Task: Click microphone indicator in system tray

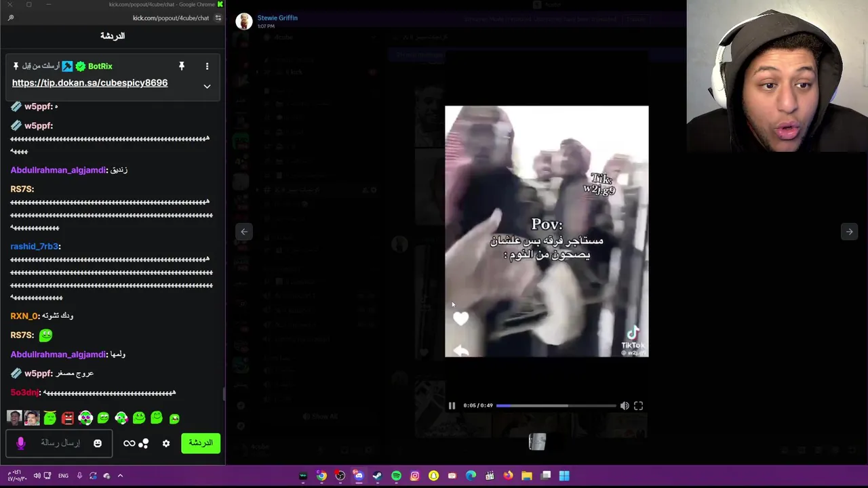Action: coord(79,476)
